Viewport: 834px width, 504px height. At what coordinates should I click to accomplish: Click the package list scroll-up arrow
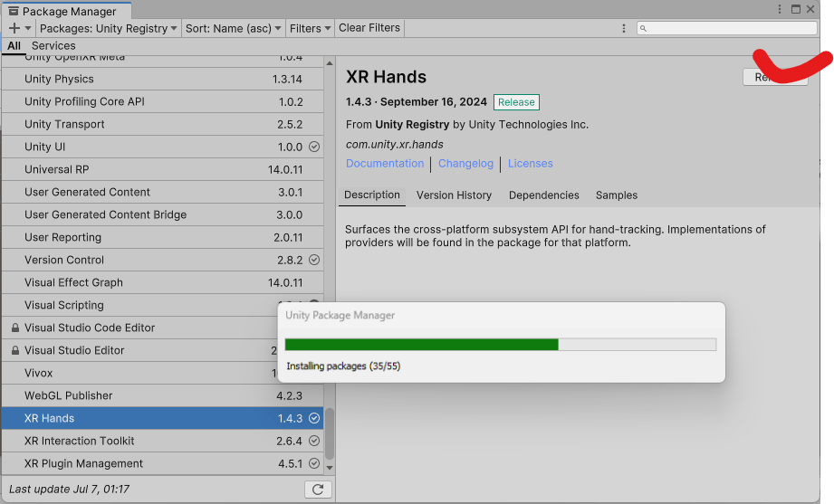click(330, 63)
